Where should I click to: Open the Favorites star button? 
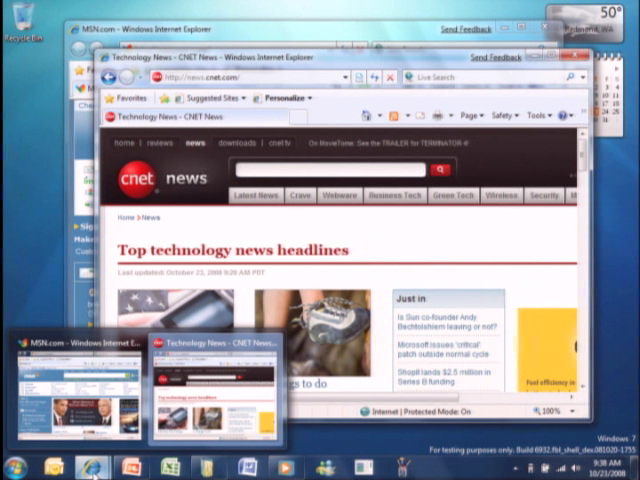tap(126, 98)
